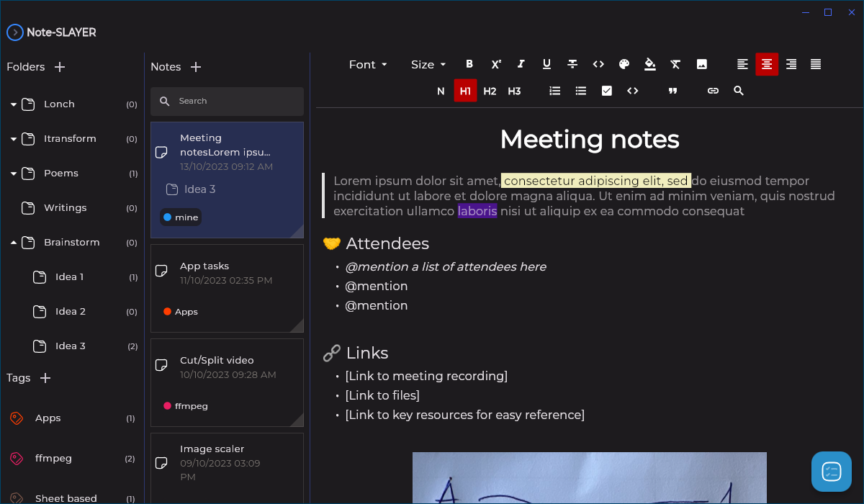The height and width of the screenshot is (504, 864).
Task: Click the Brainstorm folder icon
Action: (28, 243)
